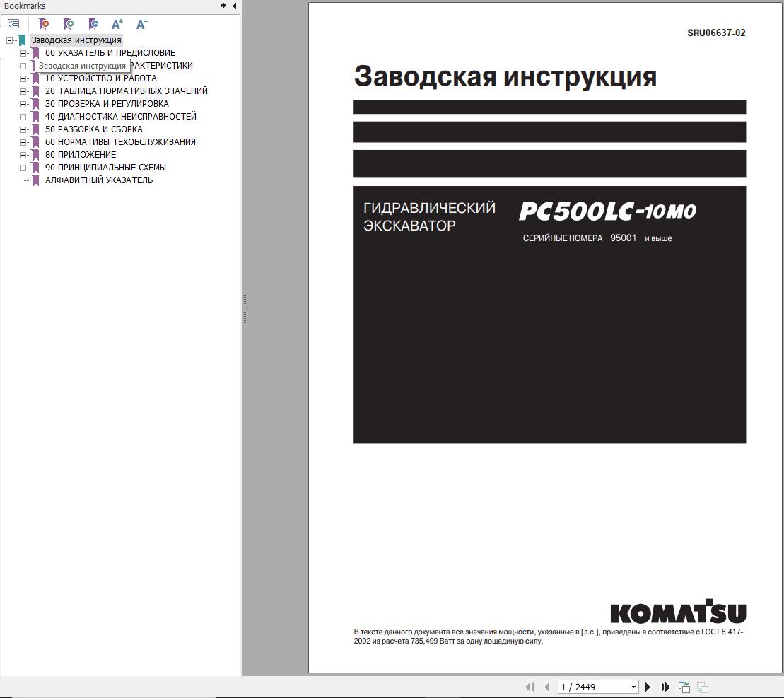Screen dimensions: 784x698
Task: Click the delete bookmark icon
Action: (x=44, y=24)
